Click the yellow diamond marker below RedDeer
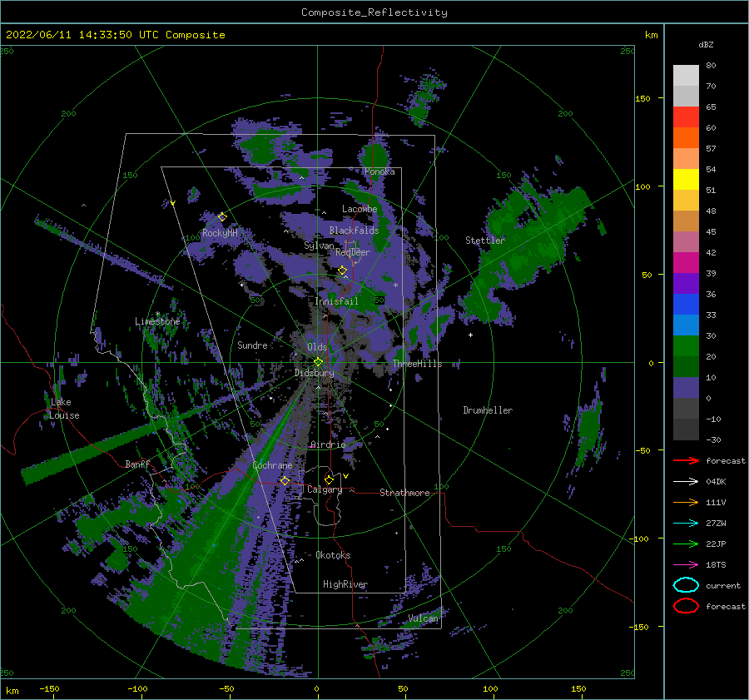749x700 pixels. tap(343, 271)
